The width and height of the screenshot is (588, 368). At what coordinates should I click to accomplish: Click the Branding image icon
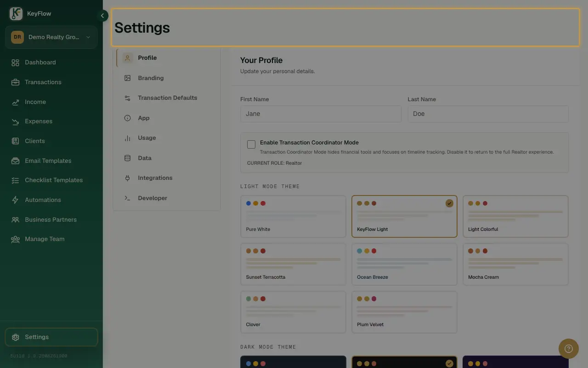(x=128, y=78)
